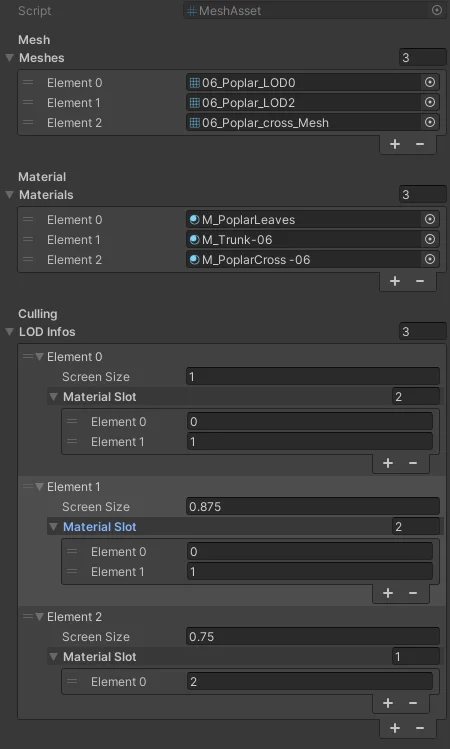Click the Screen Size field showing 0.75
This screenshot has height=749, width=450.
tap(312, 636)
